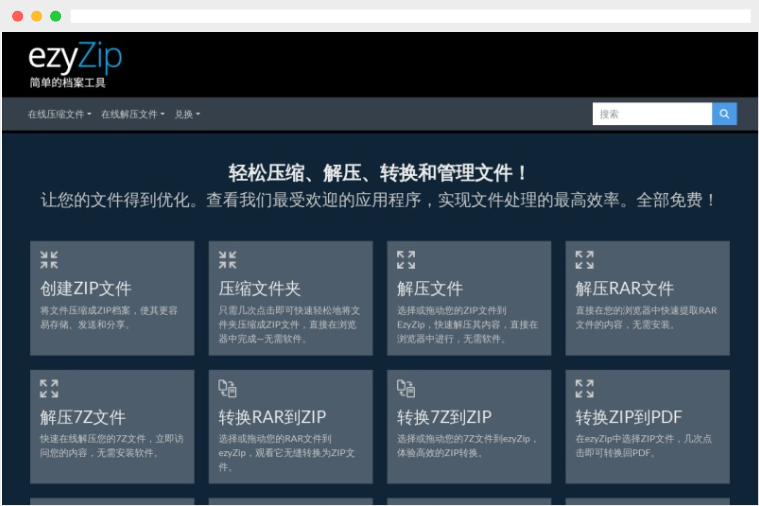Go to 转换ZIP到PDF tool heading
The height and width of the screenshot is (506, 759).
click(x=628, y=417)
